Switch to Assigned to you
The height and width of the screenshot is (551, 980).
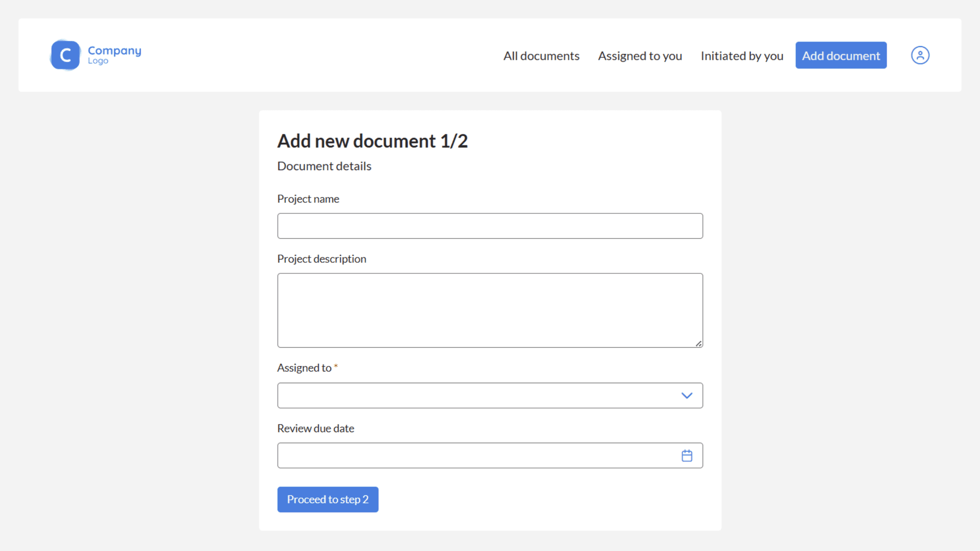640,55
